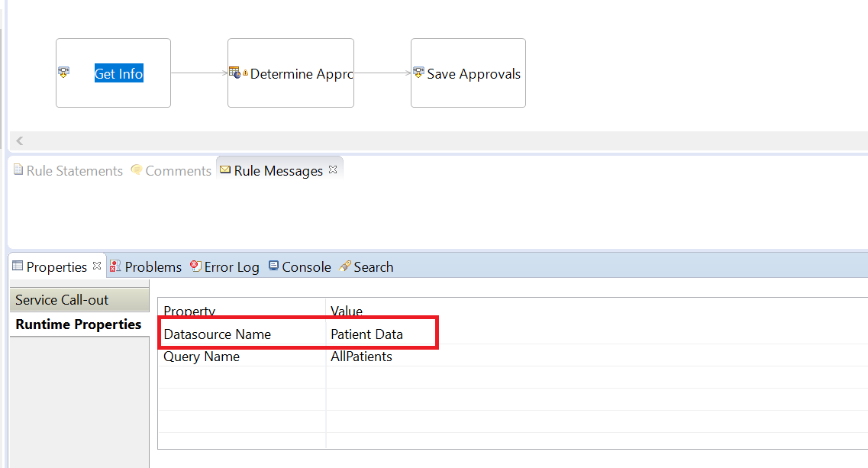Click the Search flashlight icon
Viewport: 868px width, 468px height.
point(345,266)
